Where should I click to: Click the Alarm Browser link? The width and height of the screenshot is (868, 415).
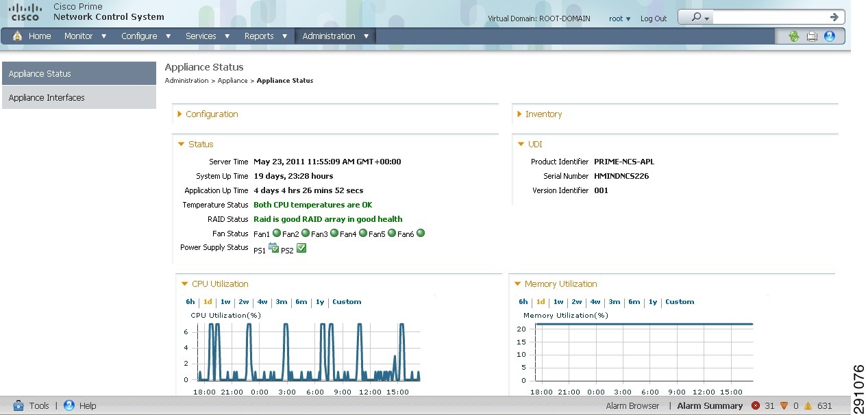[632, 405]
